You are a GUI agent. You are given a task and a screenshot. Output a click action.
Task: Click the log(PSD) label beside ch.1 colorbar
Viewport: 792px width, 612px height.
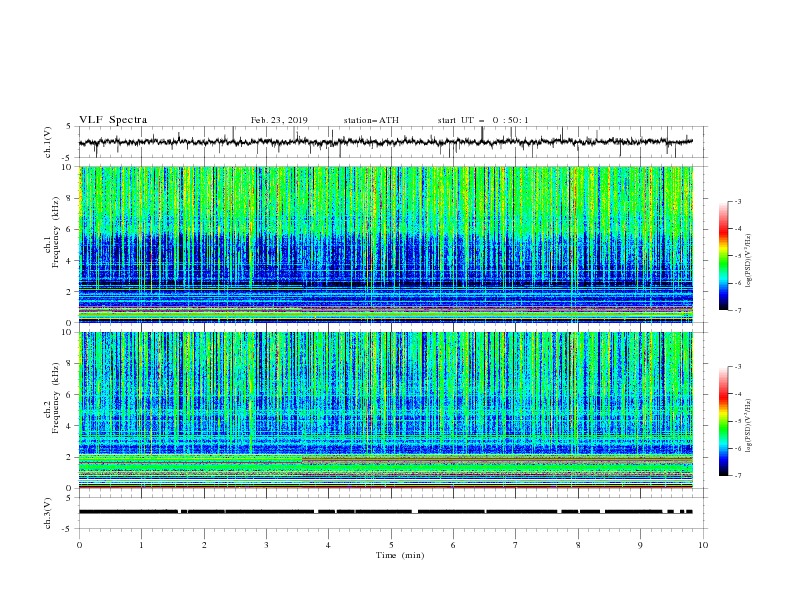tap(748, 261)
